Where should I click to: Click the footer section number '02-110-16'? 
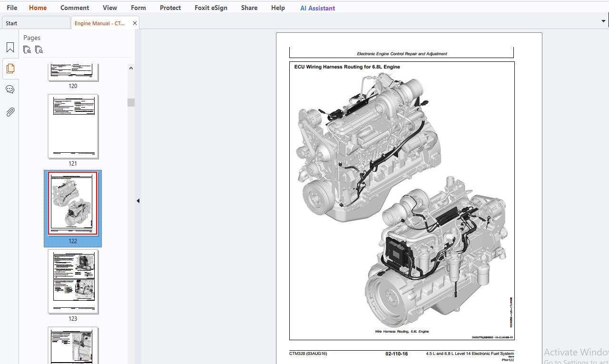[x=396, y=354]
